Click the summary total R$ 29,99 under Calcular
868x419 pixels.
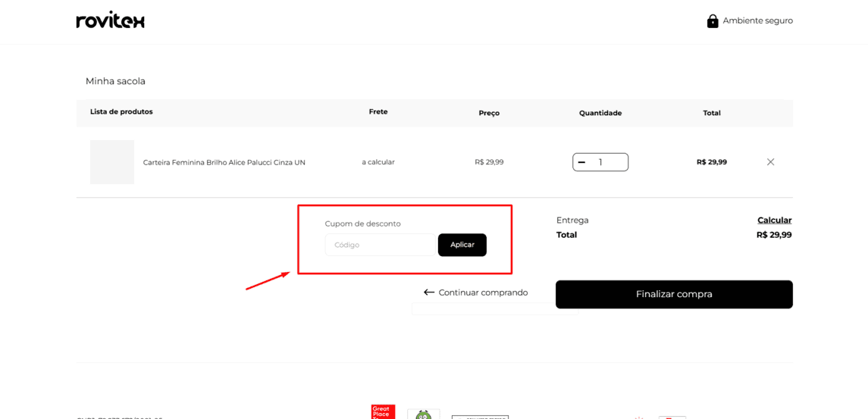(x=774, y=235)
